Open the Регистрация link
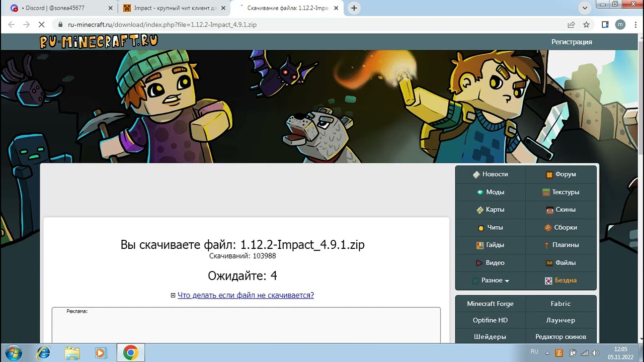644x362 pixels. pyautogui.click(x=572, y=42)
